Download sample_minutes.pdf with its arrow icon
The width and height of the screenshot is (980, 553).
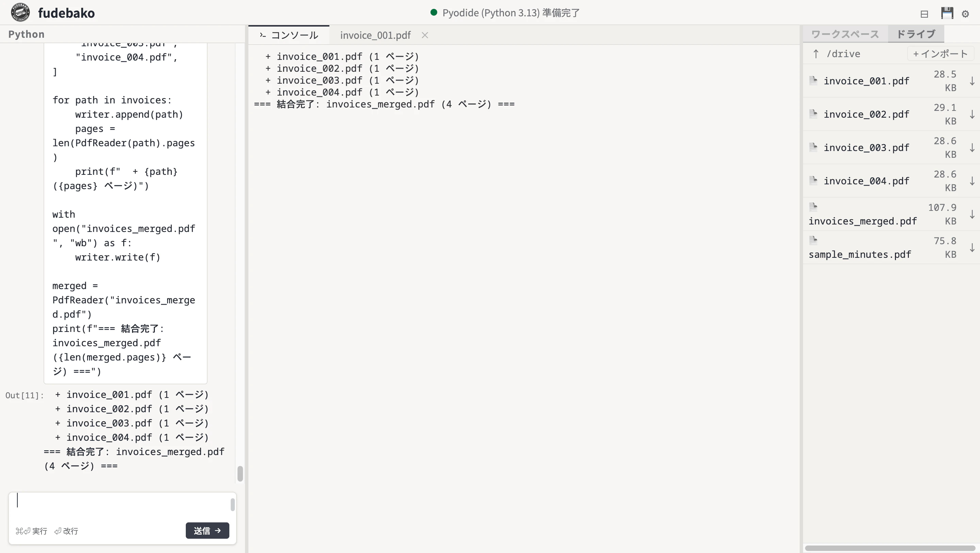[972, 248]
